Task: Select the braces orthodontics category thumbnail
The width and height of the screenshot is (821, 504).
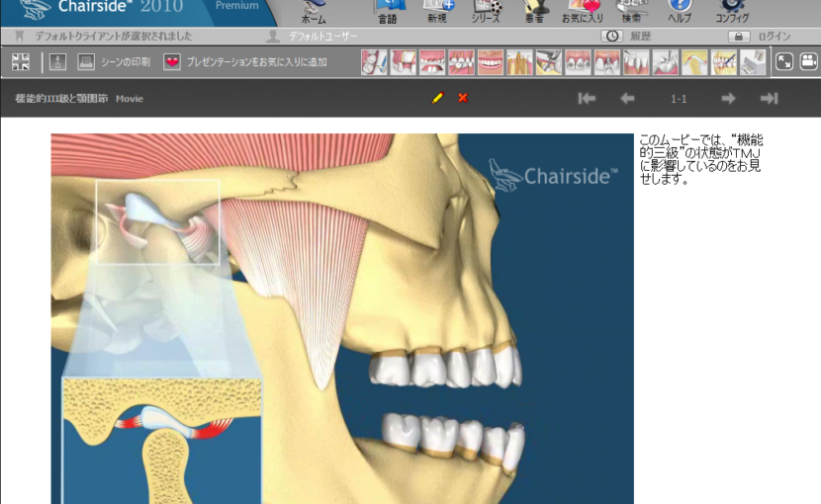Action: (x=578, y=62)
